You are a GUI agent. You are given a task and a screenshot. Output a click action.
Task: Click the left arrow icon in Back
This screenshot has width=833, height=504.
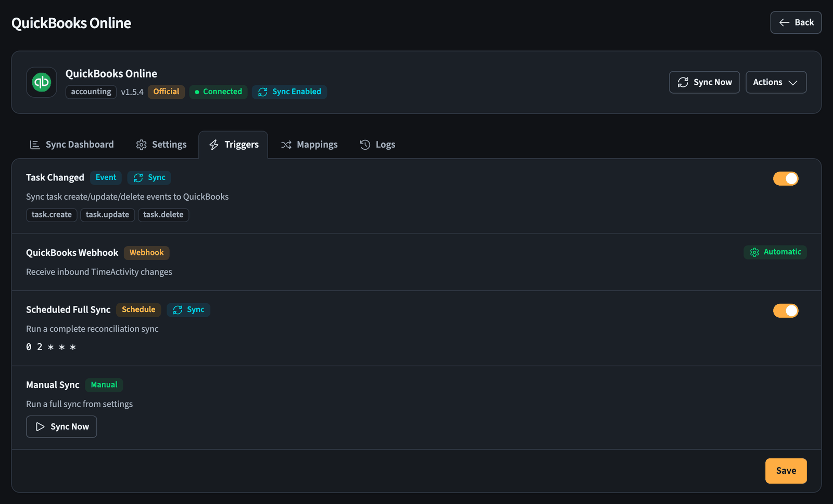(x=784, y=22)
